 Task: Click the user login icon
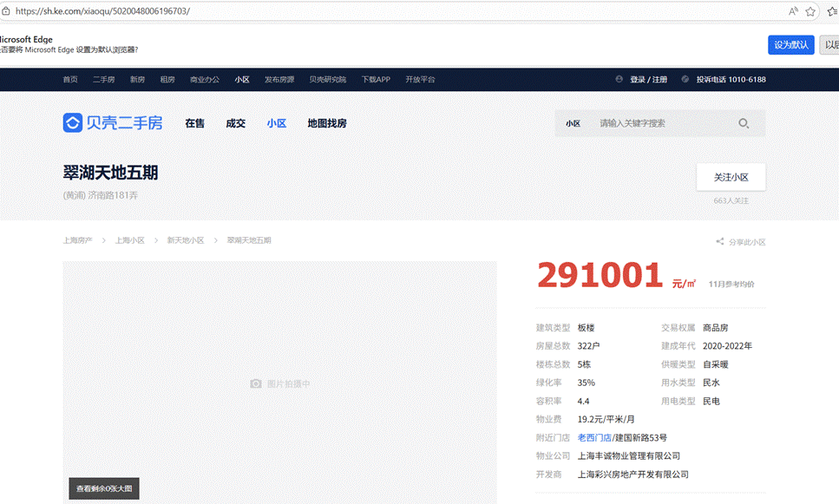coord(619,79)
